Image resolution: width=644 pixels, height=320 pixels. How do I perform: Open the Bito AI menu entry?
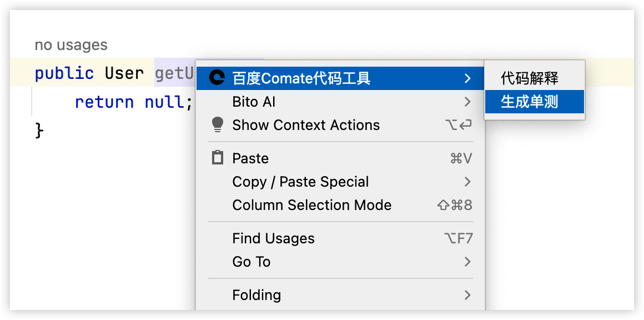tap(340, 102)
